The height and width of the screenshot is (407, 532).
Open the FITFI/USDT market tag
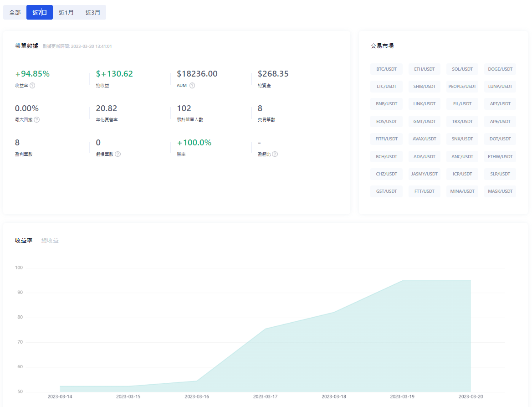[x=386, y=139]
